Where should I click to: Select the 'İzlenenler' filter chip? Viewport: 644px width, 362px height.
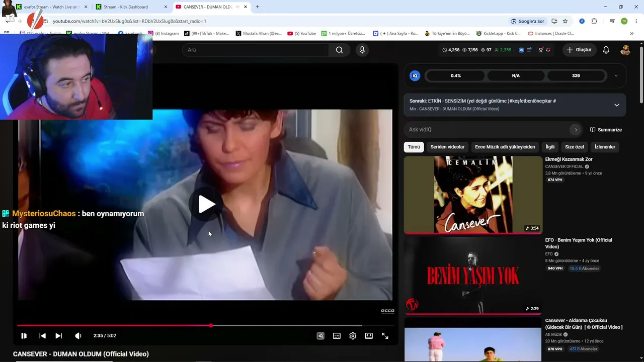605,147
